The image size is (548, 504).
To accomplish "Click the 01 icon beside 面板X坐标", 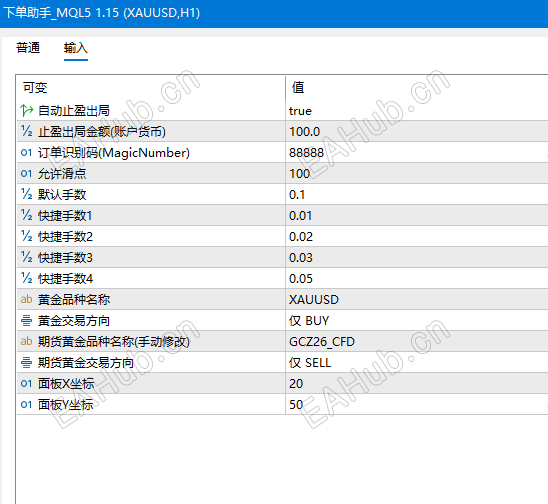I will (27, 383).
